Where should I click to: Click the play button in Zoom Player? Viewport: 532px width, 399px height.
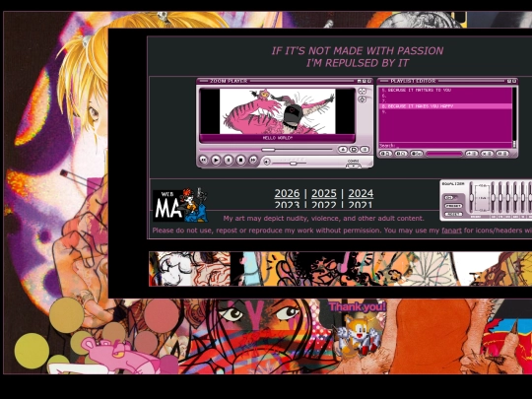pos(216,160)
